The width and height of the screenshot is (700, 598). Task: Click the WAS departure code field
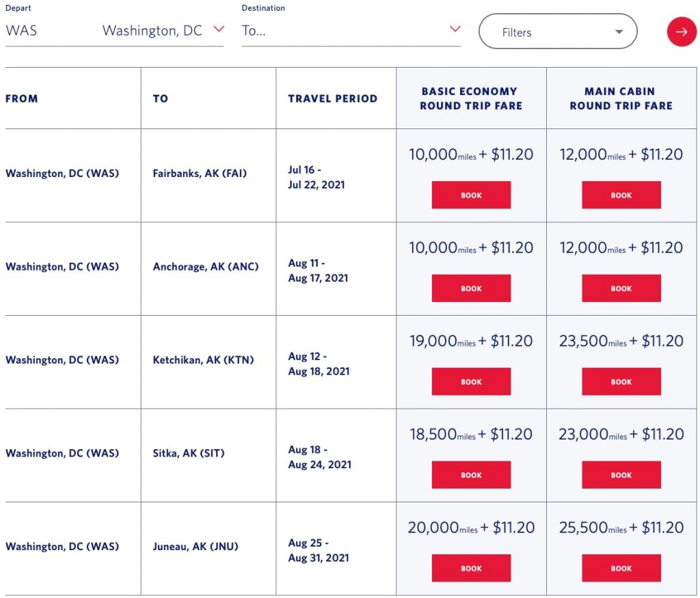point(22,31)
